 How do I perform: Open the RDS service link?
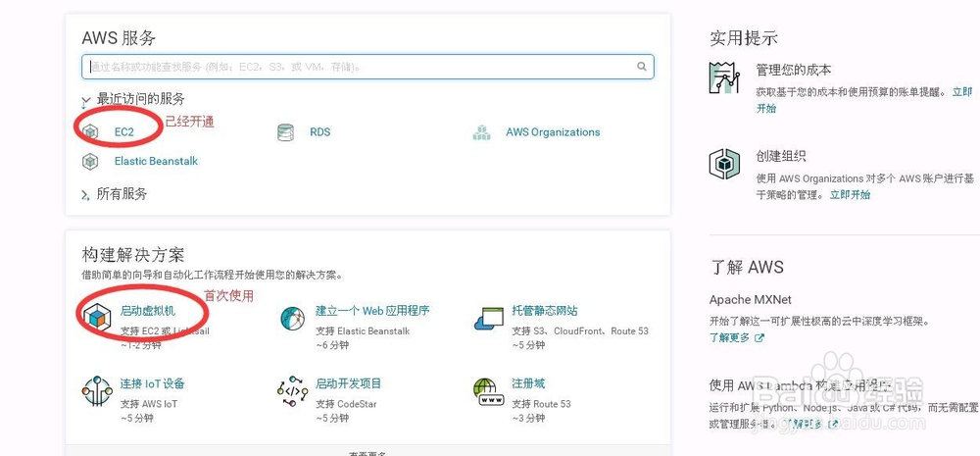tap(320, 132)
